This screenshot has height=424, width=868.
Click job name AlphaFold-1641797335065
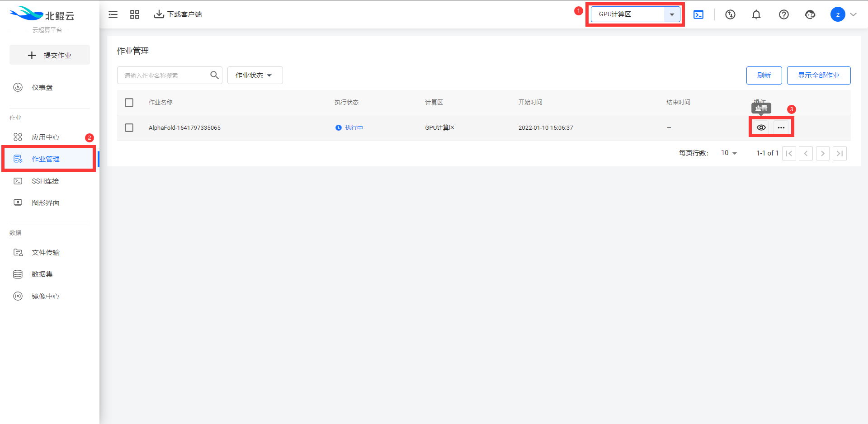point(184,128)
